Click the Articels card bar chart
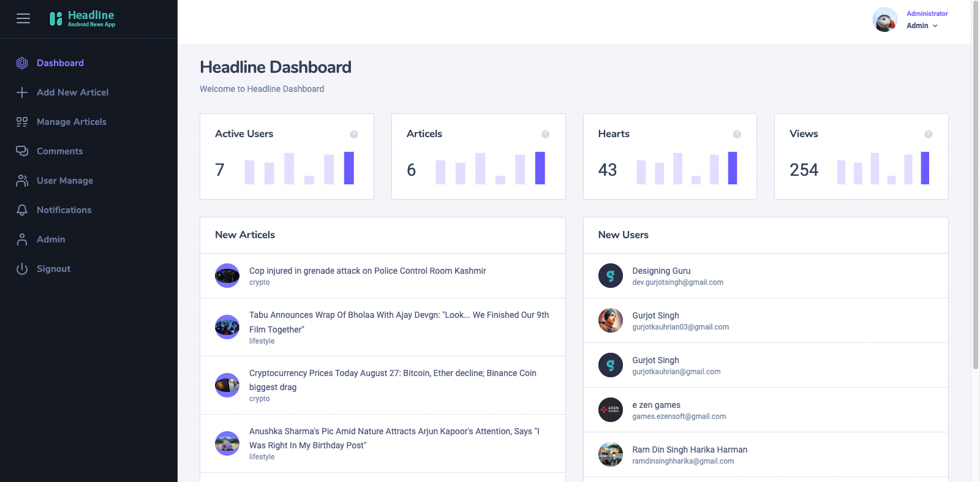The width and height of the screenshot is (980, 482). [x=490, y=168]
